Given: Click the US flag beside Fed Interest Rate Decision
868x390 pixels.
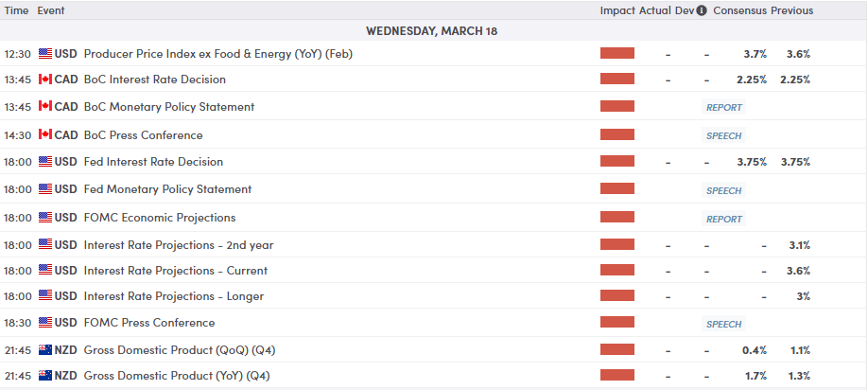Looking at the screenshot, I should [45, 162].
